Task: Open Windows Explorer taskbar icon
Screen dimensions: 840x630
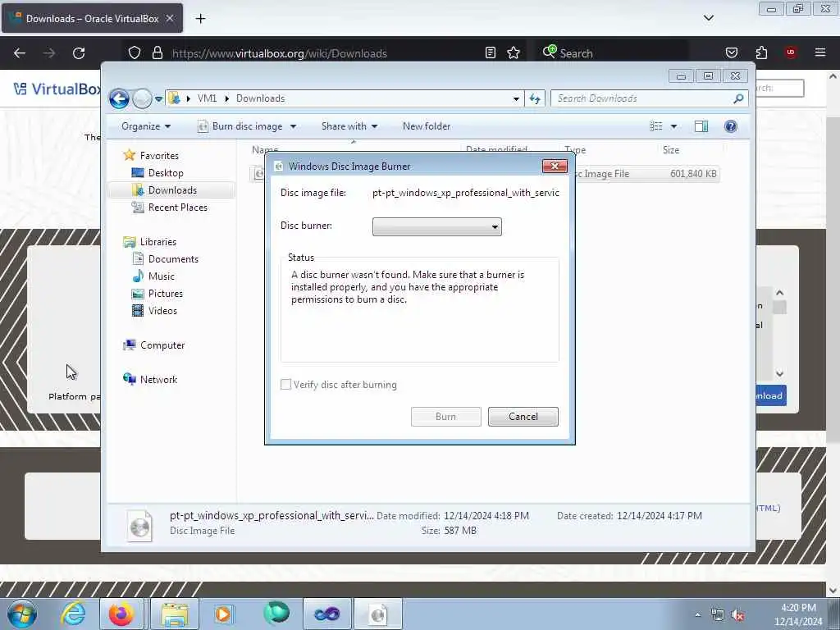Action: pyautogui.click(x=175, y=614)
